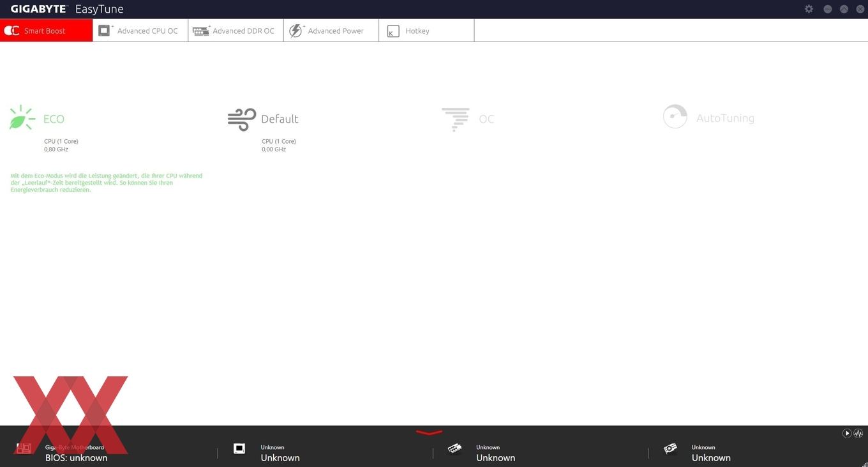
Task: Click the green Eco-Modus description text
Action: [107, 183]
